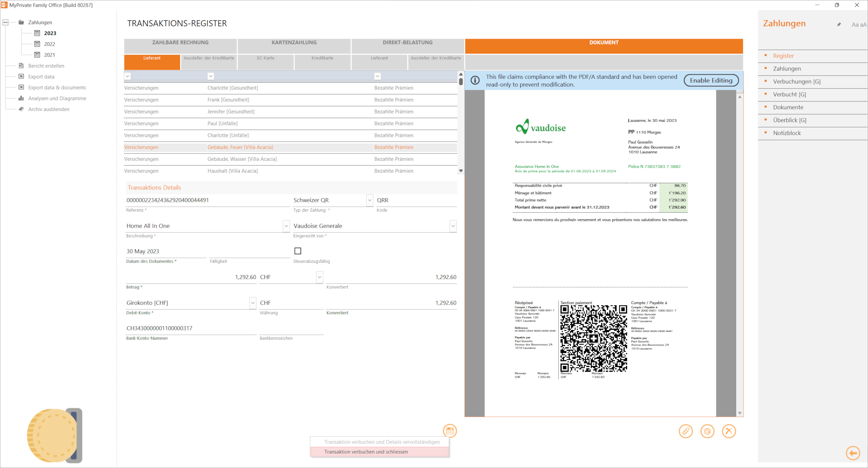This screenshot has width=868, height=468.
Task: Click the round scan icon beside paperclip
Action: click(x=707, y=431)
